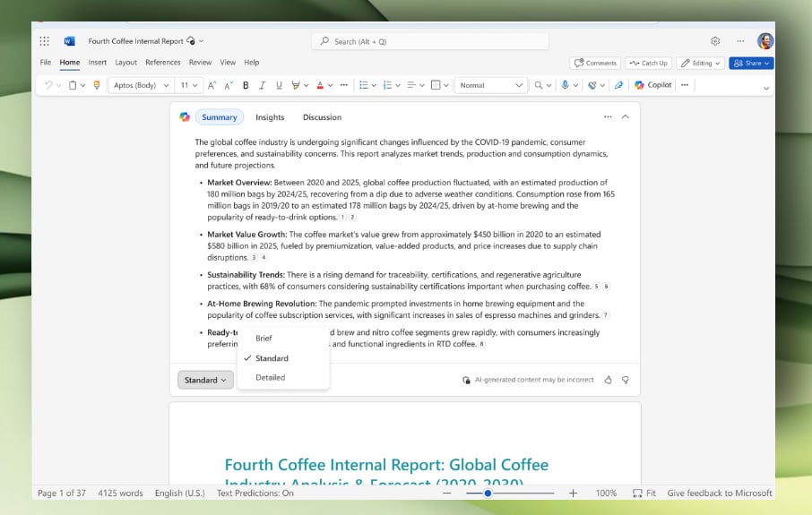Open the summary panel more options ellipsis
812x515 pixels.
(608, 117)
